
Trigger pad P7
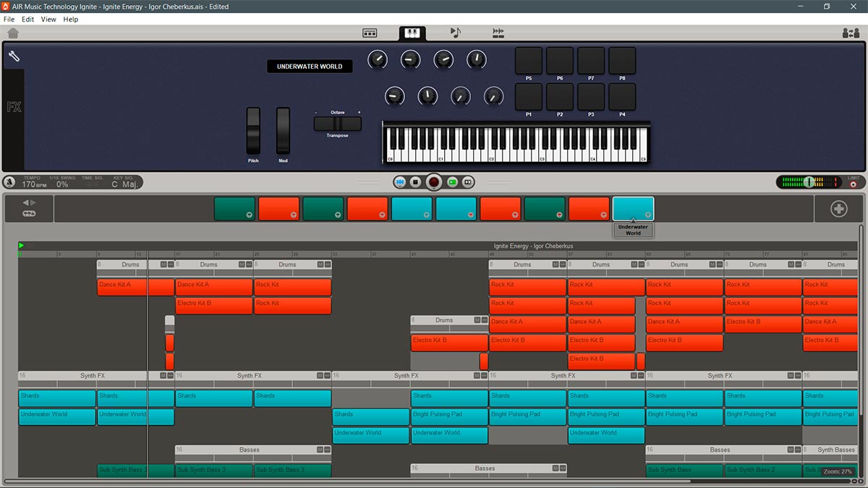coord(591,61)
